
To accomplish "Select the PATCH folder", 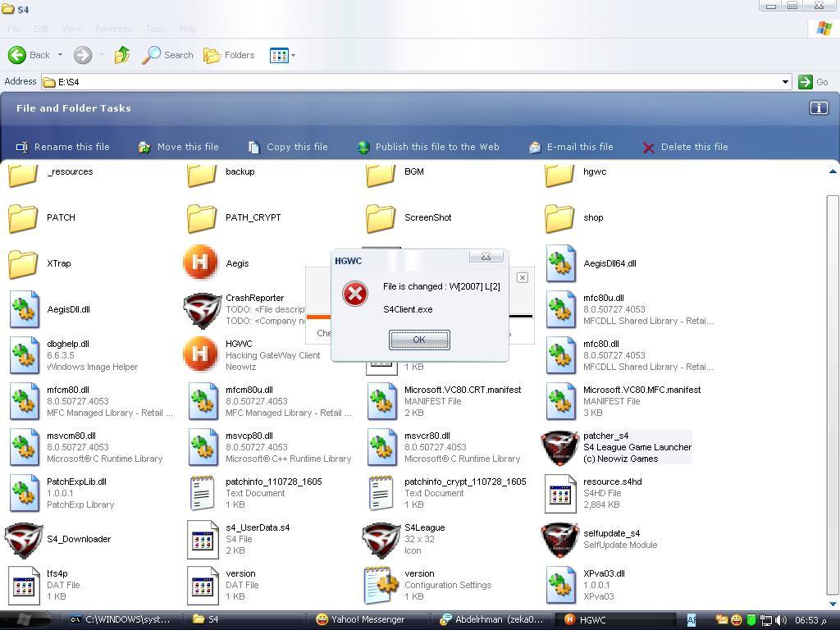I will [42, 218].
